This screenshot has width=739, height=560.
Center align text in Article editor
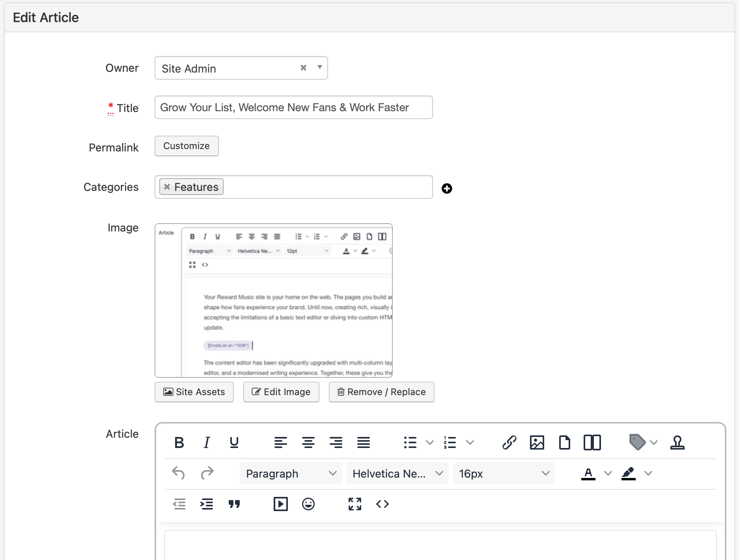point(308,442)
